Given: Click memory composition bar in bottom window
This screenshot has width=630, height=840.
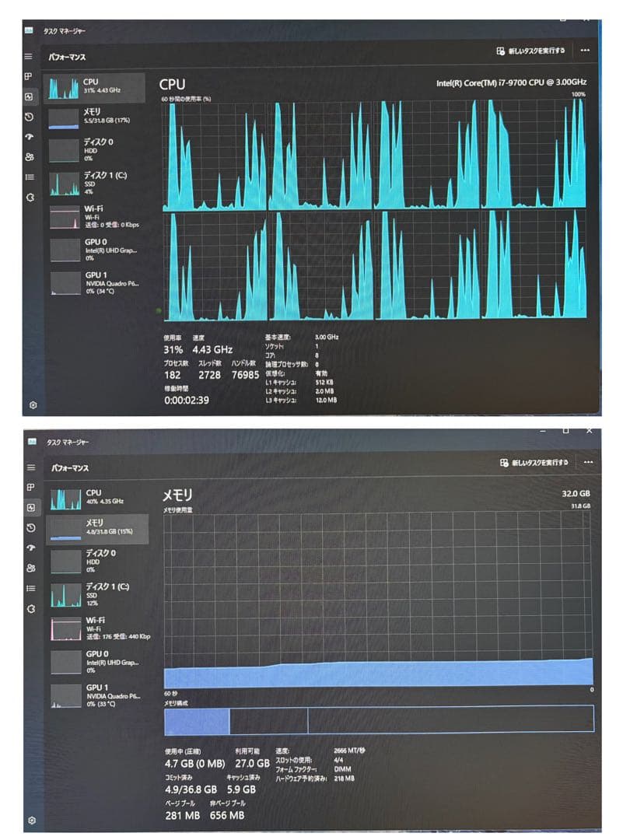Looking at the screenshot, I should pyautogui.click(x=378, y=719).
